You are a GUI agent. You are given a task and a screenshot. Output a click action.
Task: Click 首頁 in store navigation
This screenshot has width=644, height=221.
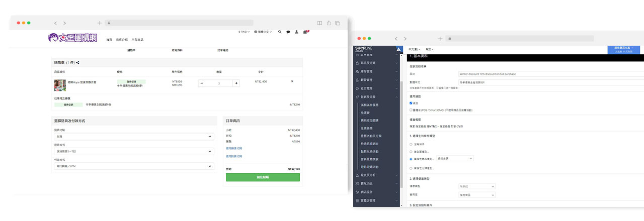click(x=109, y=39)
